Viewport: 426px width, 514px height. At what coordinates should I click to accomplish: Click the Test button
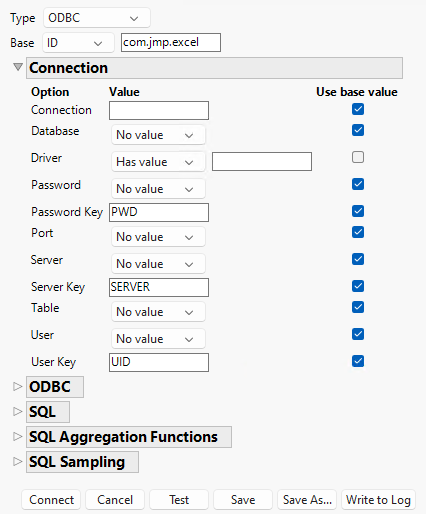click(179, 500)
